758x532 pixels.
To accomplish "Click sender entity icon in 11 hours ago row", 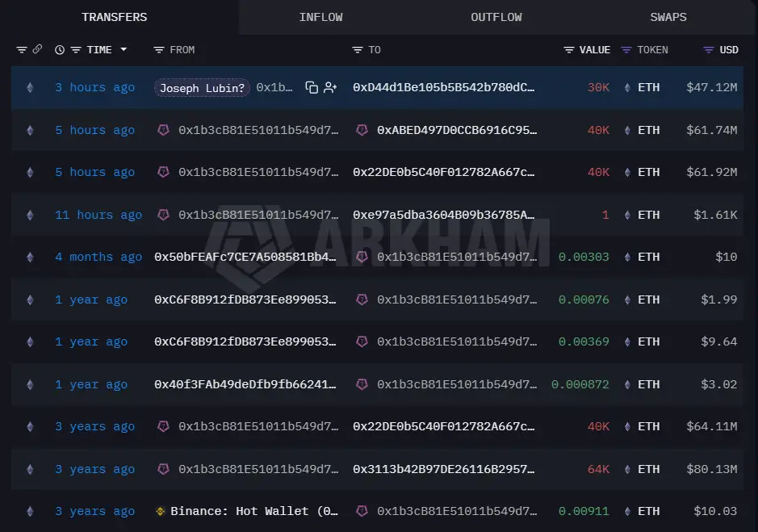I will [x=163, y=215].
